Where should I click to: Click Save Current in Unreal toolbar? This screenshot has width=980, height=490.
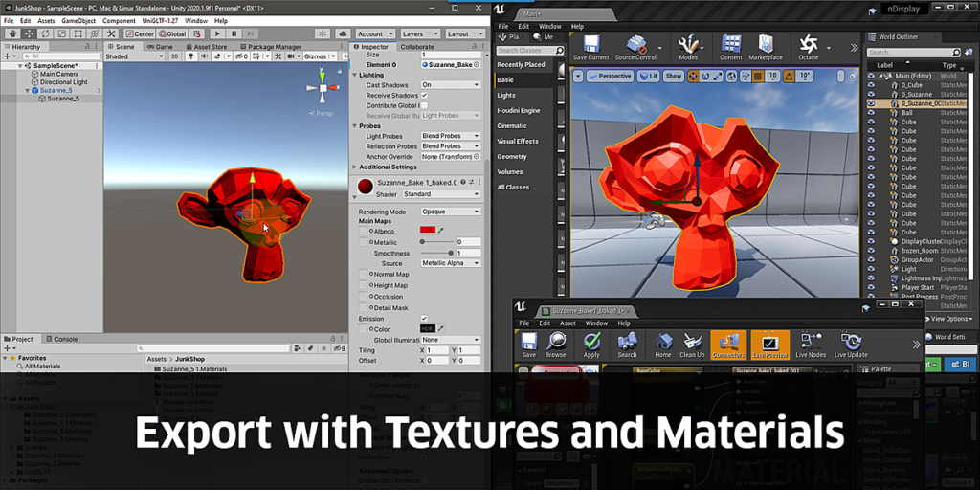click(590, 48)
